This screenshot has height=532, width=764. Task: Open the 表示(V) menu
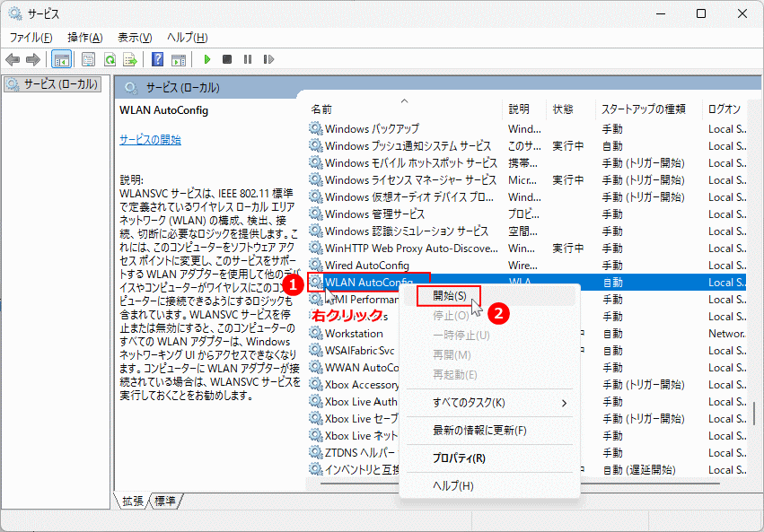tap(135, 38)
